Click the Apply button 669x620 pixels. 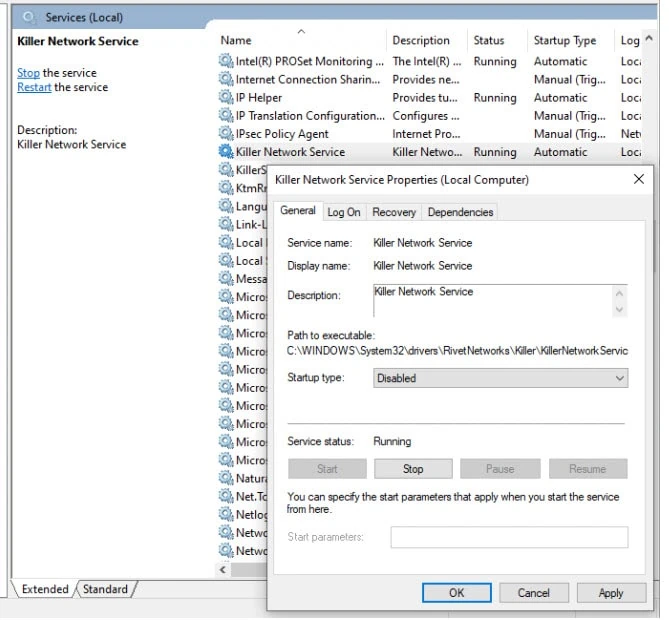[611, 593]
